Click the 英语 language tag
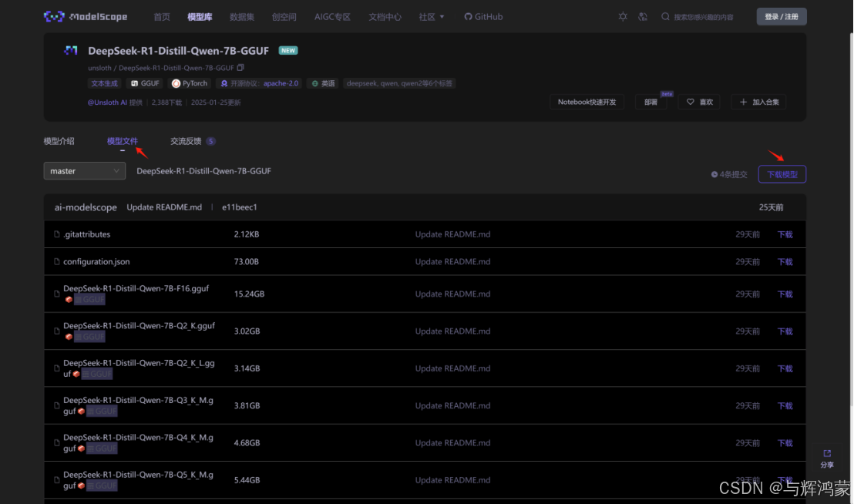This screenshot has height=504, width=854. click(x=323, y=83)
